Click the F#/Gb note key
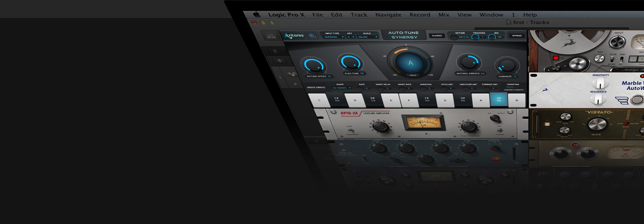 tap(427, 100)
